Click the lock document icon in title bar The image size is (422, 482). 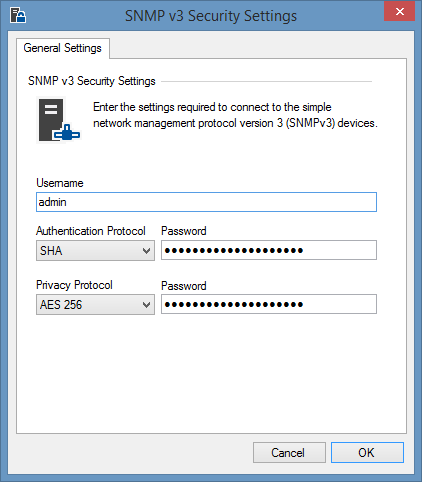tap(18, 15)
